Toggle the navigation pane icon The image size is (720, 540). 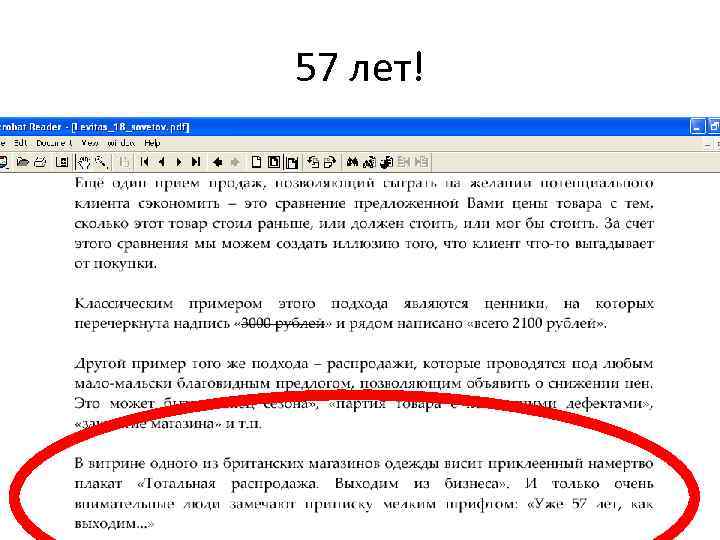(x=62, y=162)
